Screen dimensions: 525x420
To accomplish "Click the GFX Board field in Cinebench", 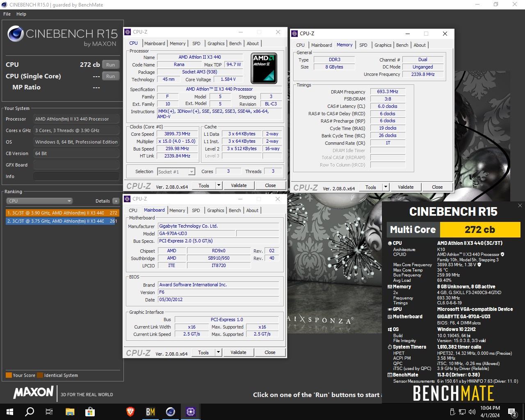I will (x=76, y=165).
